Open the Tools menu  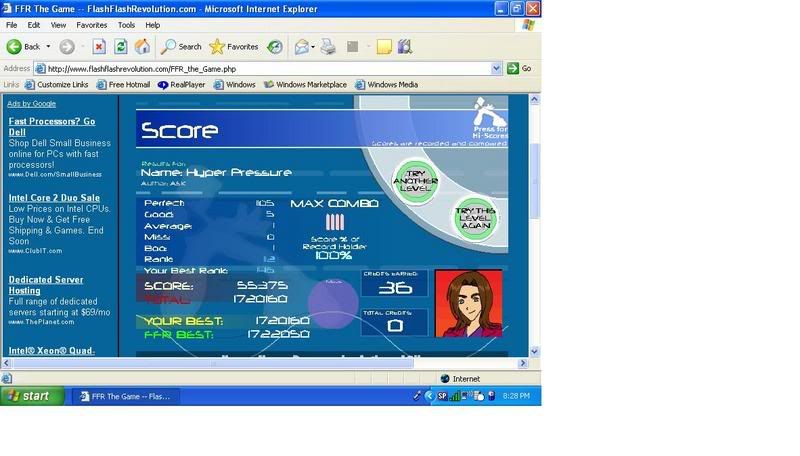(x=126, y=25)
